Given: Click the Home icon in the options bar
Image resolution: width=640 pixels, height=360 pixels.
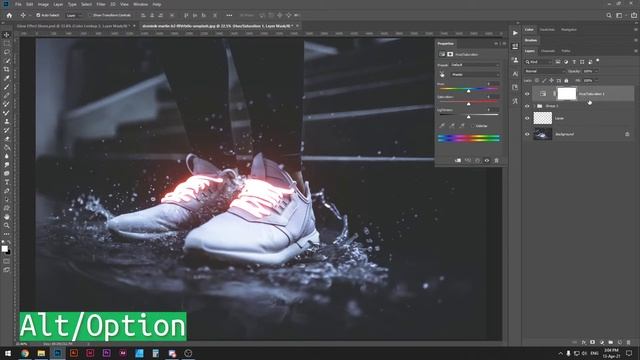Looking at the screenshot, I should point(9,15).
